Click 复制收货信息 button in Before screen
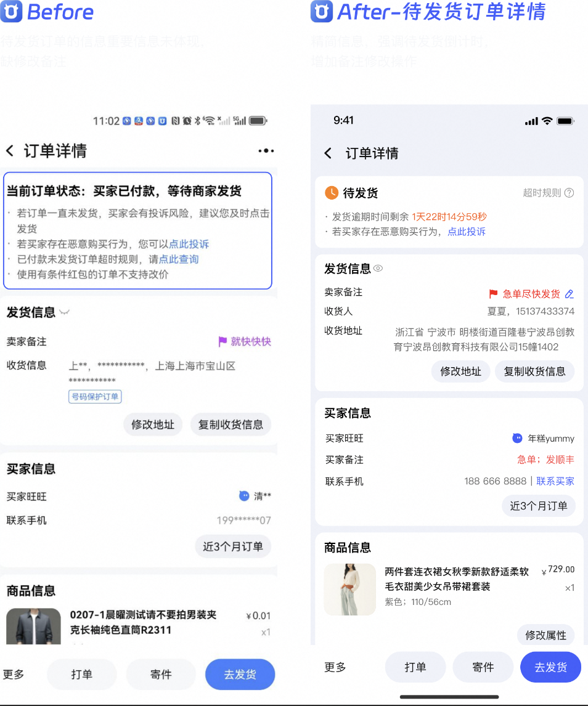This screenshot has height=706, width=588. (231, 424)
